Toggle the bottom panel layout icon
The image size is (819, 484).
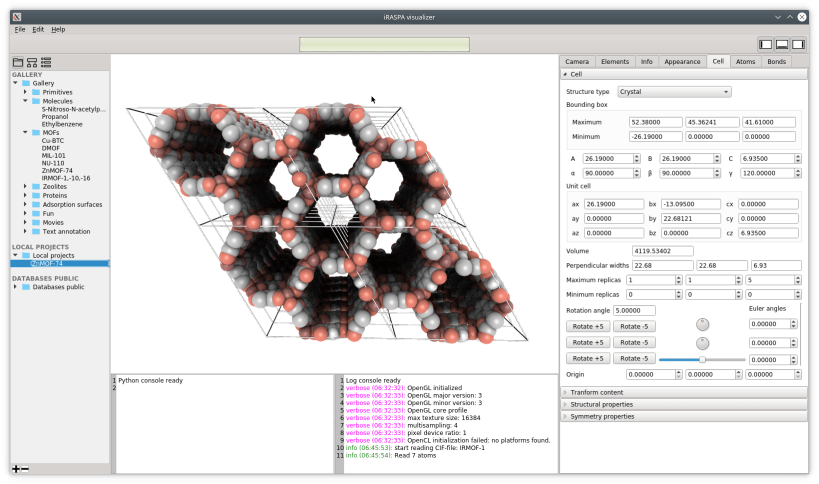click(x=782, y=44)
